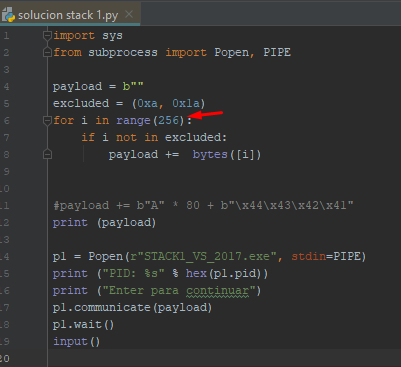Screen dimensions: 401x367
Task: Click 'p1 = Popen(' at start of line 14
Action: pyautogui.click(x=91, y=257)
